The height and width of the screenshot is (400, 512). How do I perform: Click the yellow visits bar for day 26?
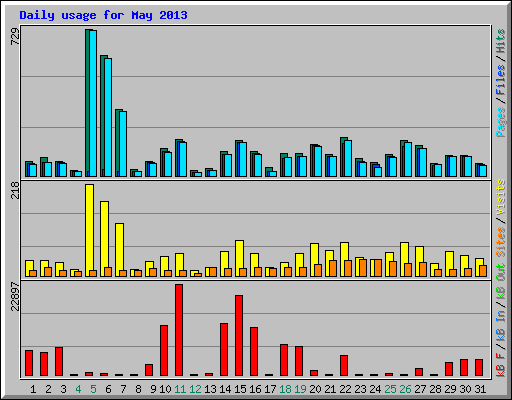(404, 259)
